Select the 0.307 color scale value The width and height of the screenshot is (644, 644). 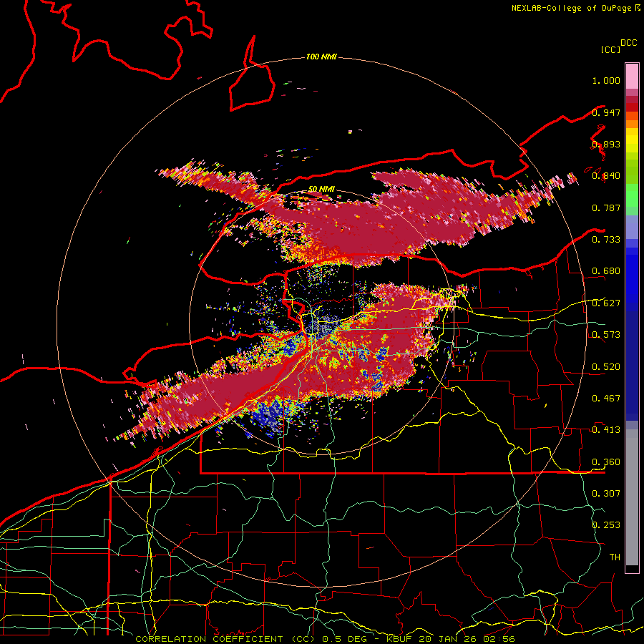pyautogui.click(x=606, y=494)
